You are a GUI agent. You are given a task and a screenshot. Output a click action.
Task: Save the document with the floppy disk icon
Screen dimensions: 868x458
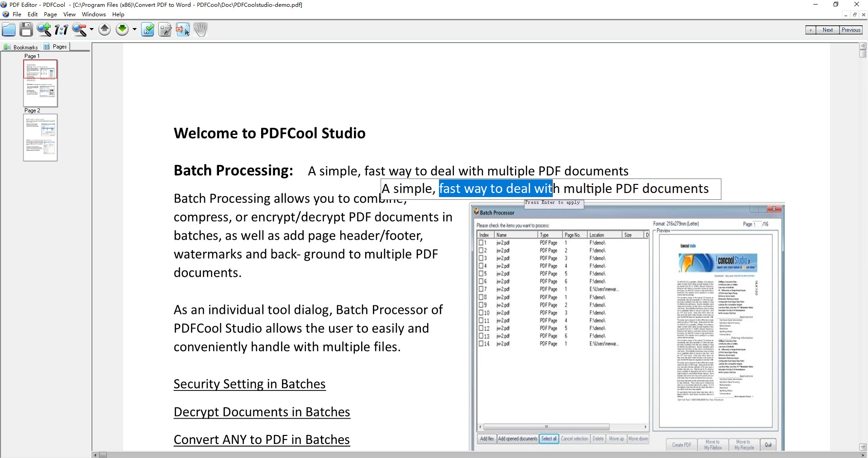(x=26, y=30)
